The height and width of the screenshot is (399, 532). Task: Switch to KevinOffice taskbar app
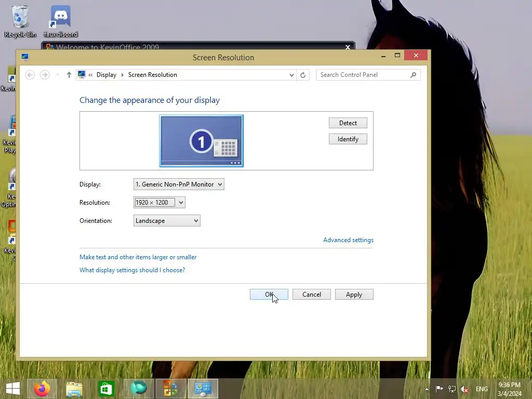click(x=170, y=389)
